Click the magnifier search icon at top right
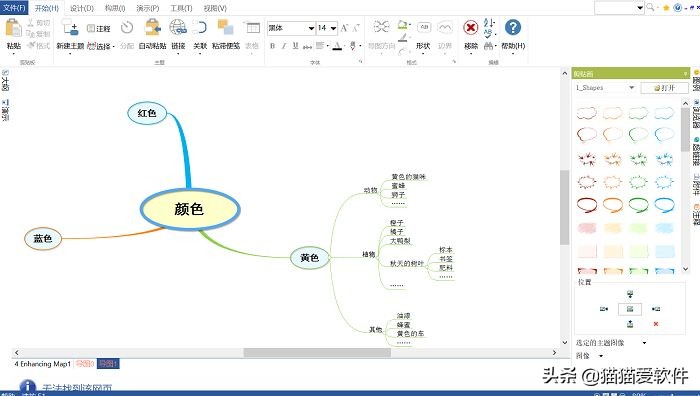Viewport: 700px width, 396px height. [650, 7]
